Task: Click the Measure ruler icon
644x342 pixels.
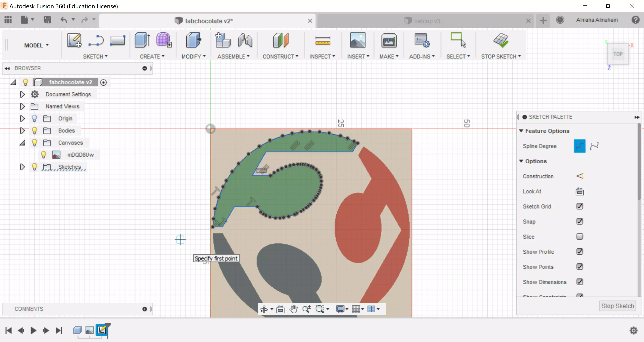Action: 323,40
